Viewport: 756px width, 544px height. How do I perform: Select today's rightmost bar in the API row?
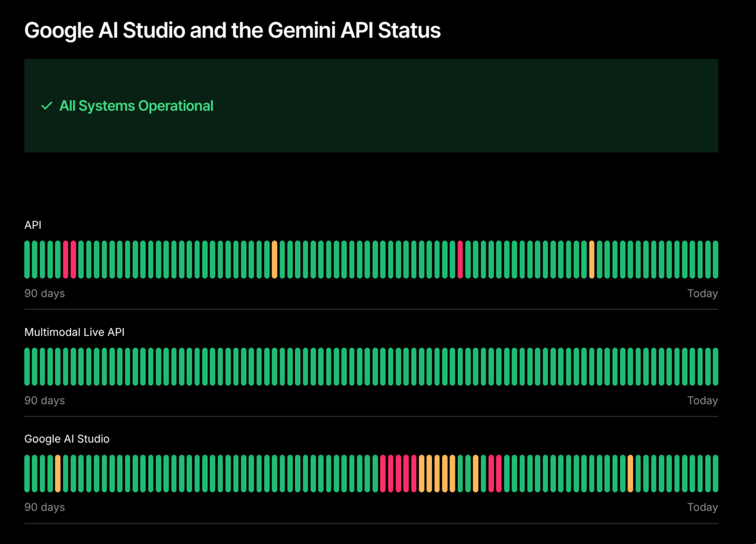point(715,259)
